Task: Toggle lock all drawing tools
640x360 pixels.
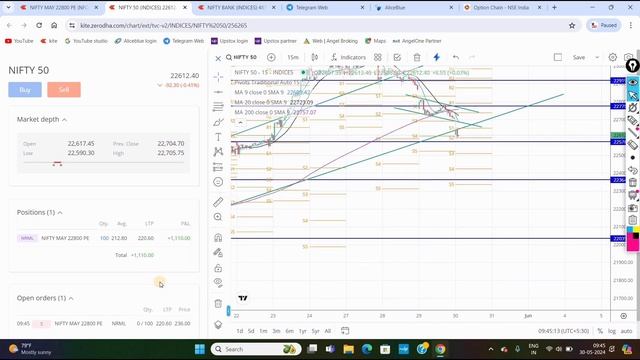Action: pos(218,268)
